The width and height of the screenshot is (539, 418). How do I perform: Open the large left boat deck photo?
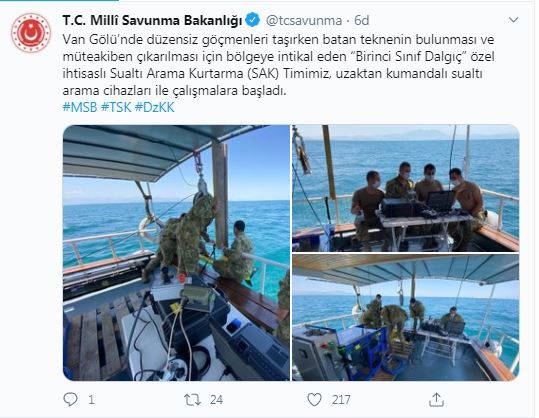176,253
